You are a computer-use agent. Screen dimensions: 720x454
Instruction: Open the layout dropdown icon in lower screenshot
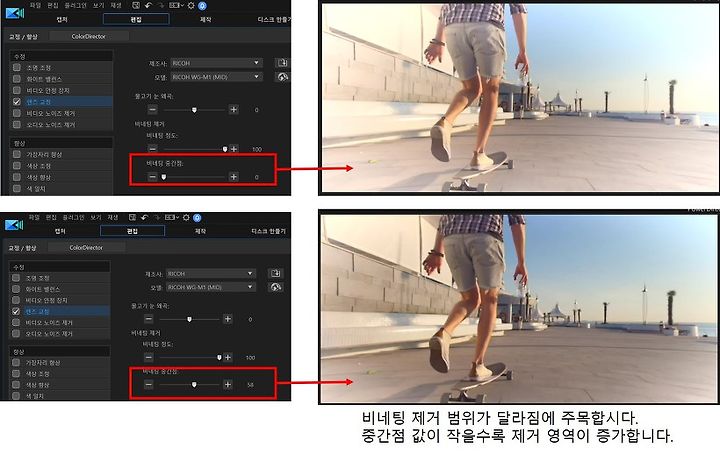click(x=172, y=218)
